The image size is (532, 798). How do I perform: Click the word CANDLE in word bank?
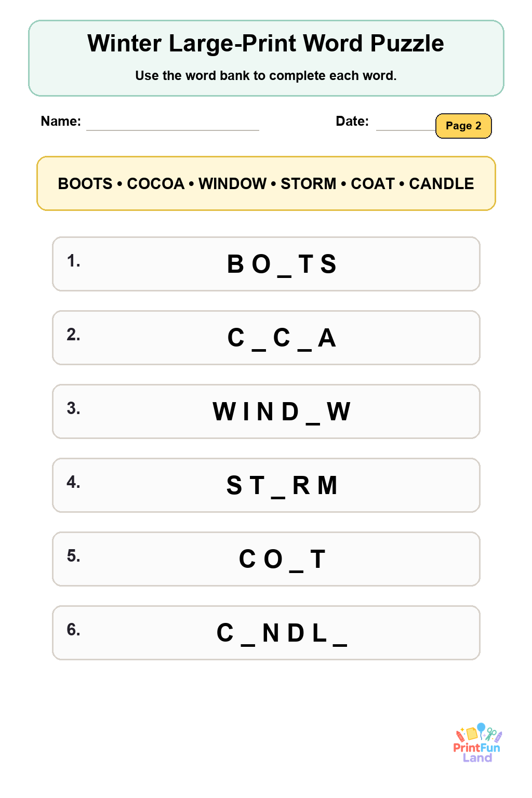pyautogui.click(x=442, y=183)
